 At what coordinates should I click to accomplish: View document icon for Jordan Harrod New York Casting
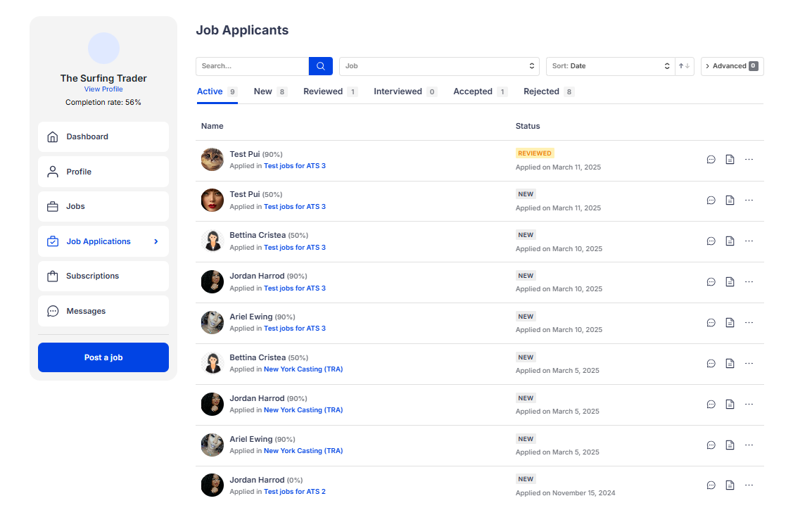pyautogui.click(x=730, y=404)
